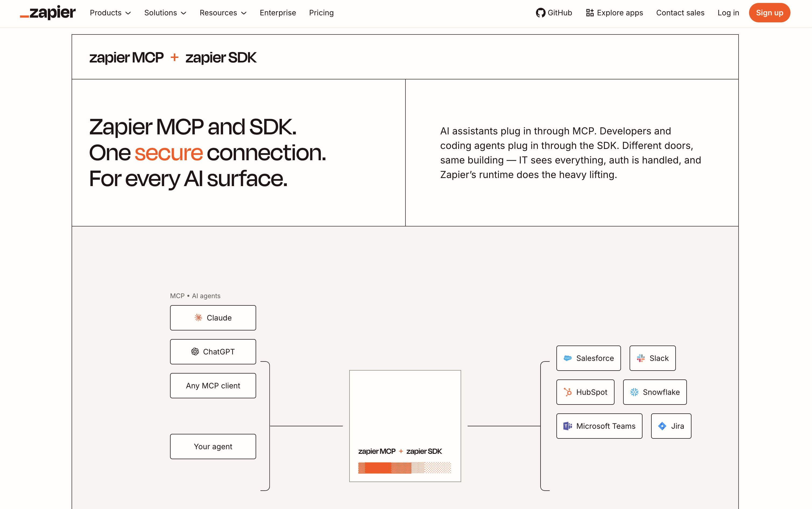Expand the Resources dropdown chevron
Screen dimensions: 812x509
tap(244, 13)
